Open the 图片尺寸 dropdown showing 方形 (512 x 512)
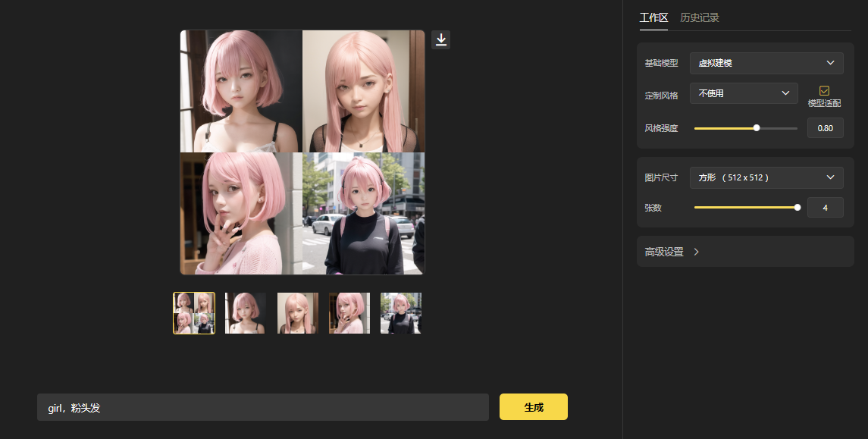The height and width of the screenshot is (439, 868). tap(766, 177)
